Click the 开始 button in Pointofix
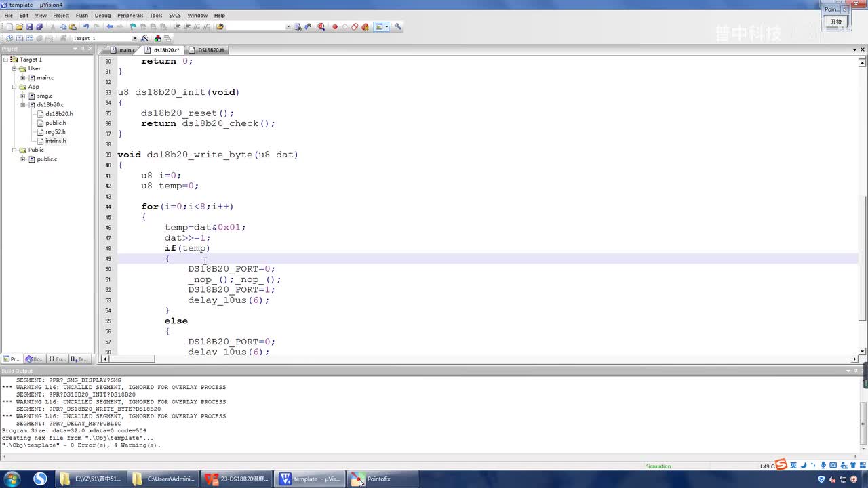The image size is (868, 488). 836,22
